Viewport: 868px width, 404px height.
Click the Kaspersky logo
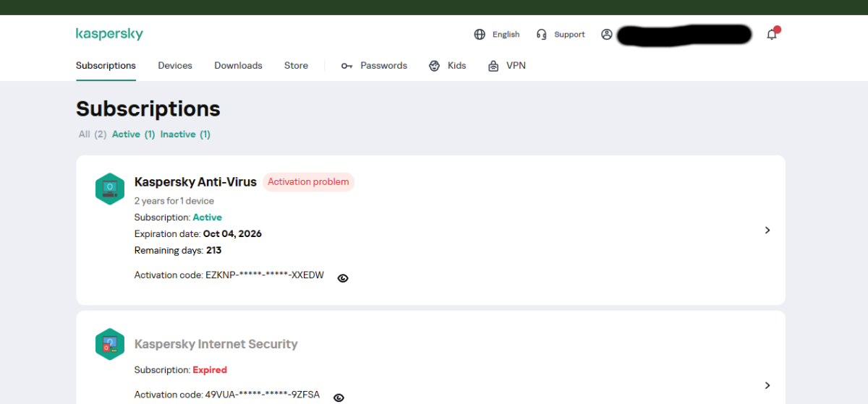point(109,34)
